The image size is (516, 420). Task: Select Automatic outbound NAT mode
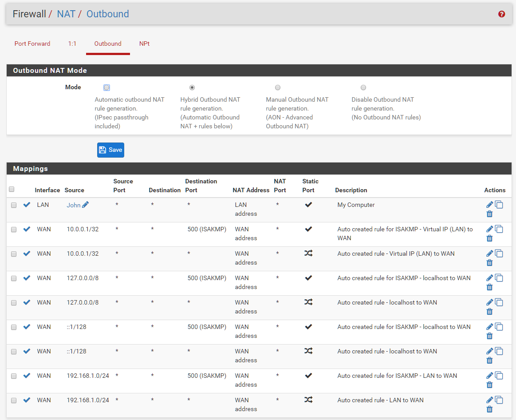pos(106,88)
